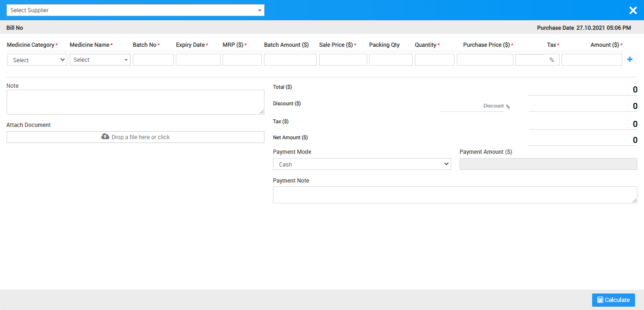Screen dimensions: 644x310
Task: Open the Payment Mode Cash dropdown
Action: 362,164
